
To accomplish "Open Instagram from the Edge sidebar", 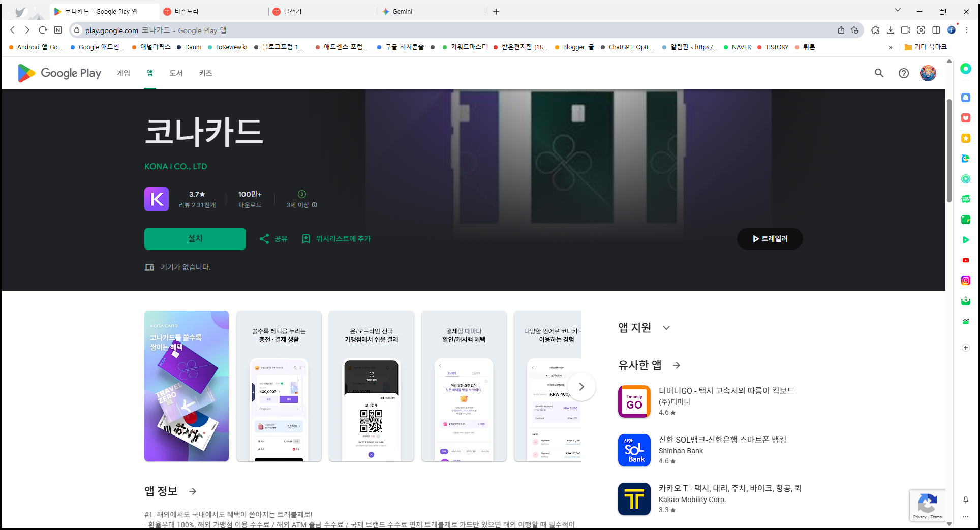I will click(965, 280).
